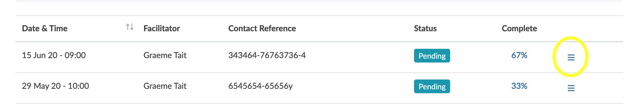Viewport: 644px width, 108px height.
Task: Select the 29 May 20 - 10:00 date cell
Action: (x=55, y=86)
